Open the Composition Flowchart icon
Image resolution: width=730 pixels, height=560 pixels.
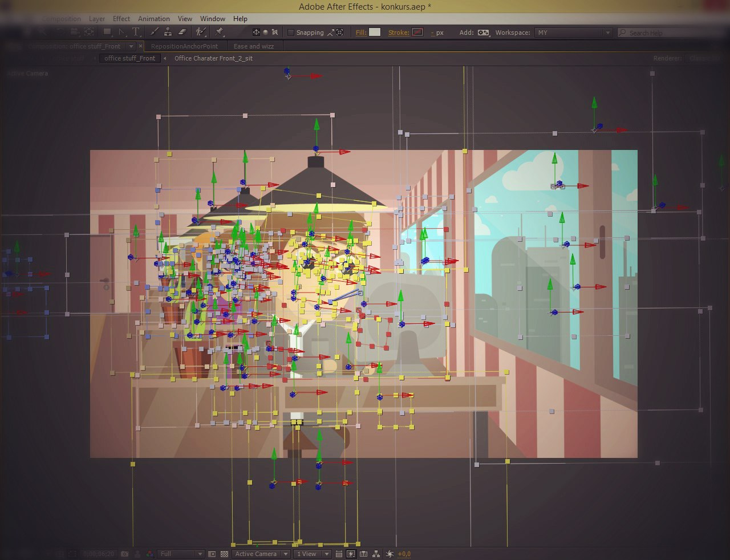click(376, 554)
